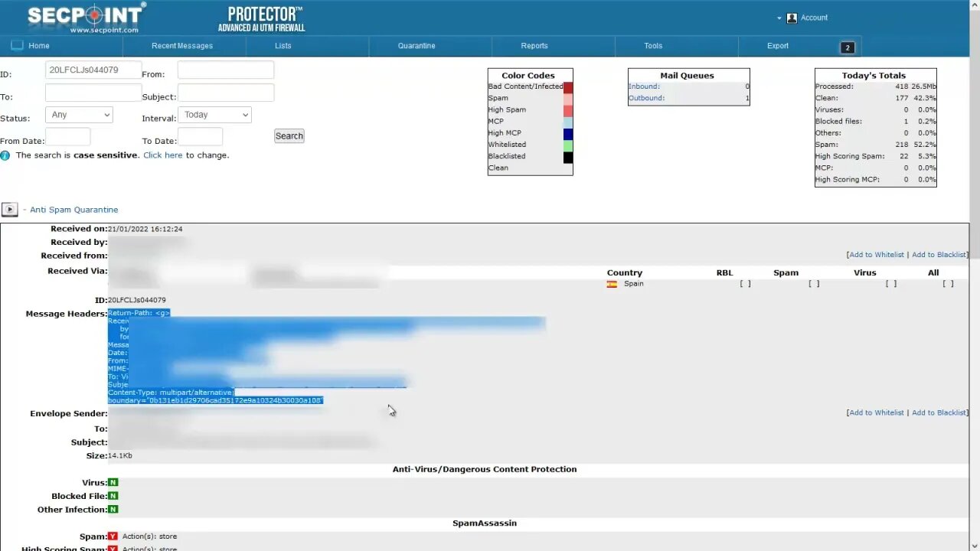Click the Virus column bracket link for Spain
The width and height of the screenshot is (980, 551).
pyautogui.click(x=891, y=284)
